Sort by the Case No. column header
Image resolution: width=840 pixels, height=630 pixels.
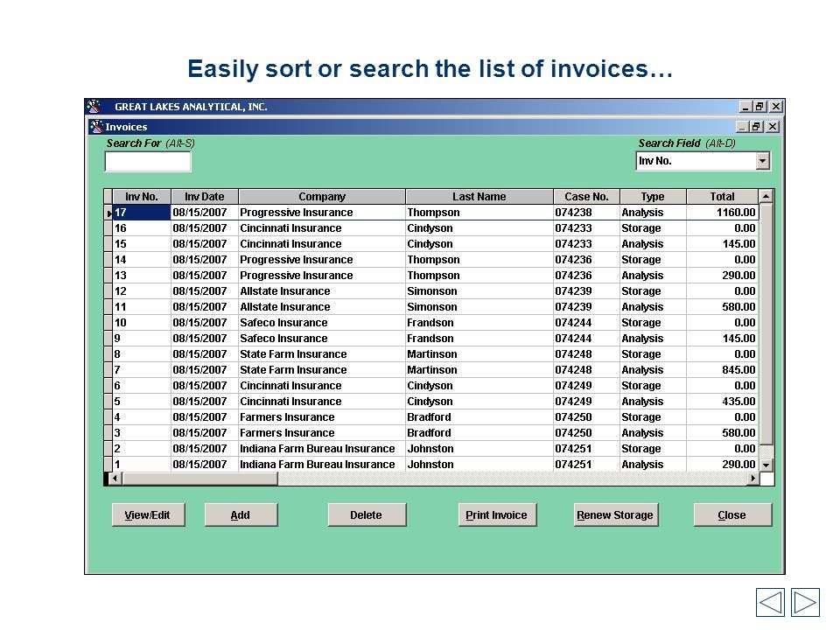click(586, 197)
